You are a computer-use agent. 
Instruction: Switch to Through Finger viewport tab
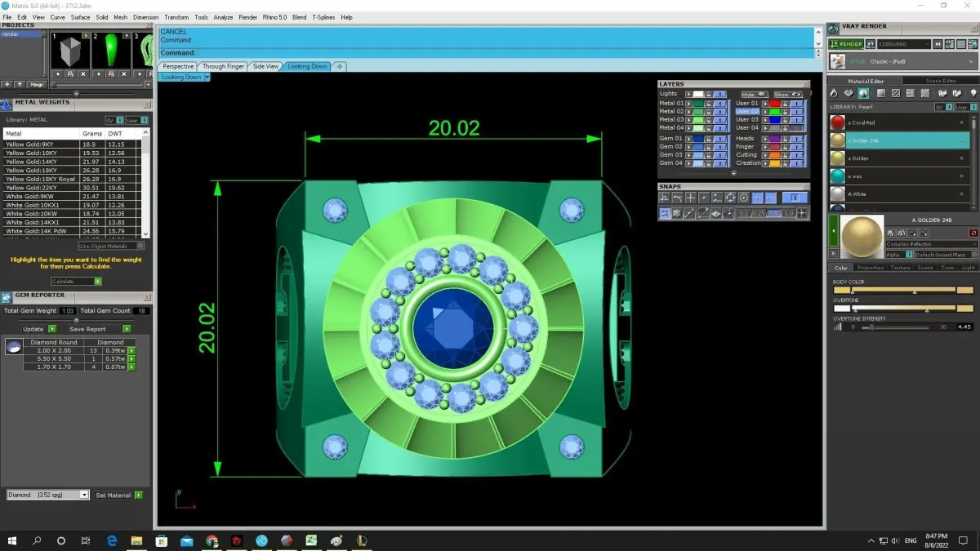(223, 66)
